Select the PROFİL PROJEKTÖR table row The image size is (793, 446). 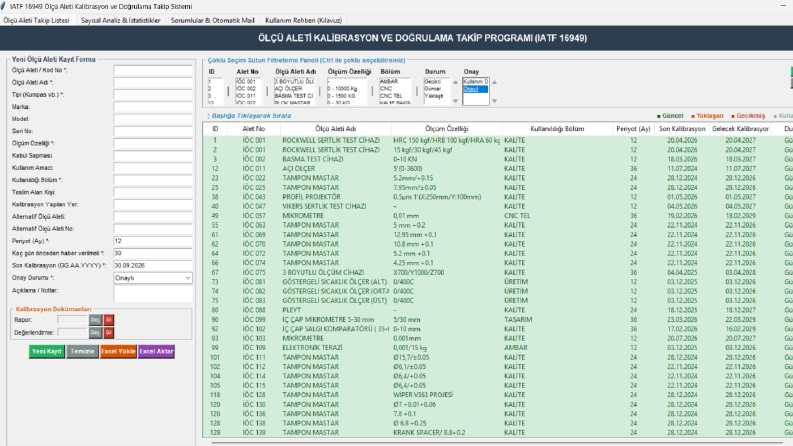point(498,197)
